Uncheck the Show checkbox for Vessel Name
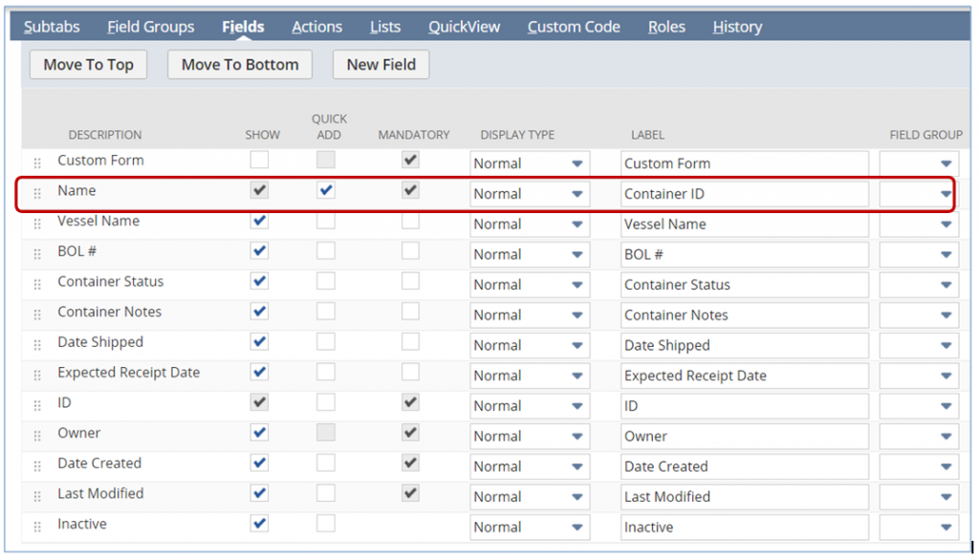This screenshot has height=560, width=979. 259,221
